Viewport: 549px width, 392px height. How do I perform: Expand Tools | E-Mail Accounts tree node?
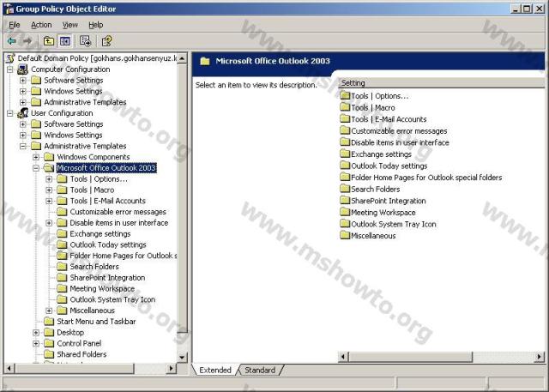point(49,201)
